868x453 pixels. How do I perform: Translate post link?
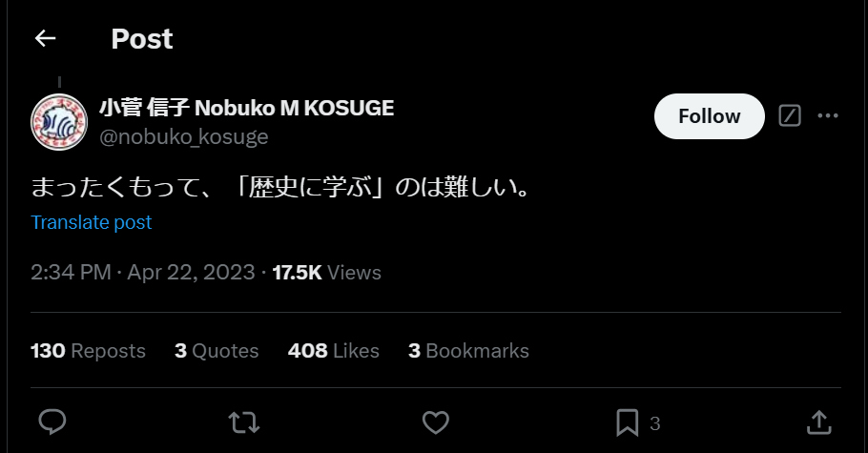92,222
